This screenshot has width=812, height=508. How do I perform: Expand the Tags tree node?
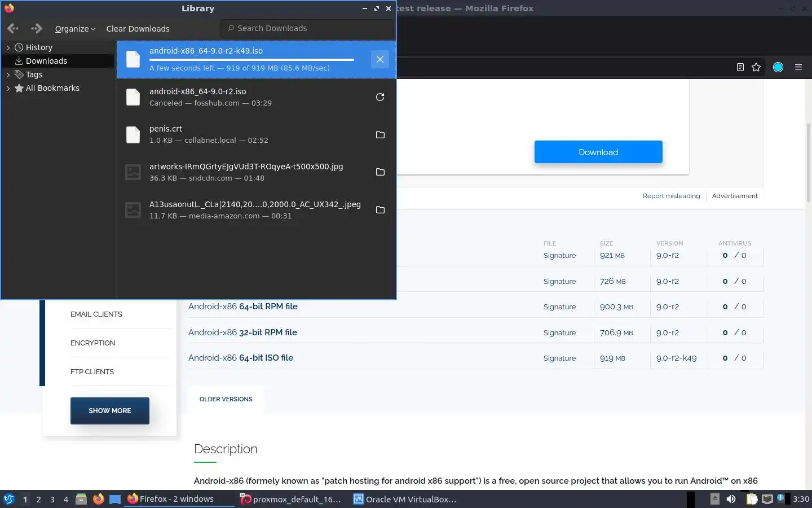point(8,75)
